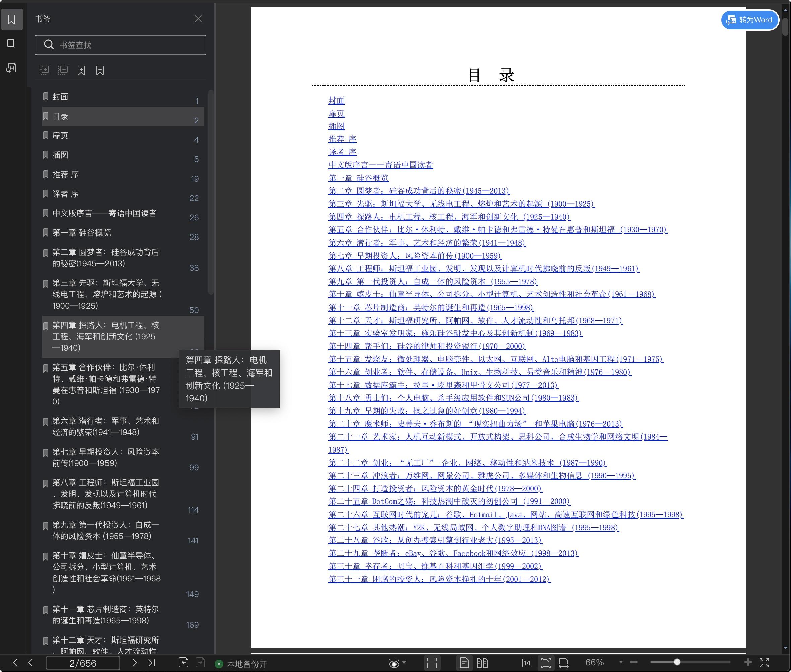Go to the previous page

point(30,663)
